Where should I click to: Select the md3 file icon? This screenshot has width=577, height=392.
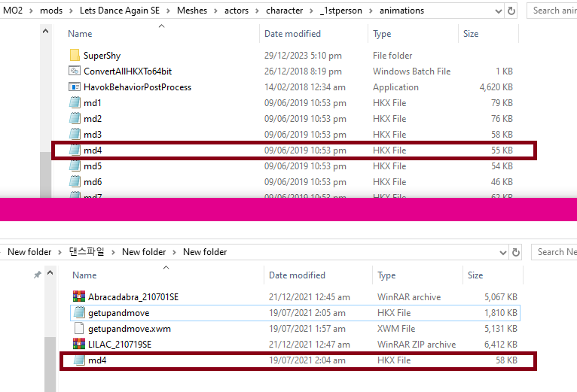(x=75, y=134)
